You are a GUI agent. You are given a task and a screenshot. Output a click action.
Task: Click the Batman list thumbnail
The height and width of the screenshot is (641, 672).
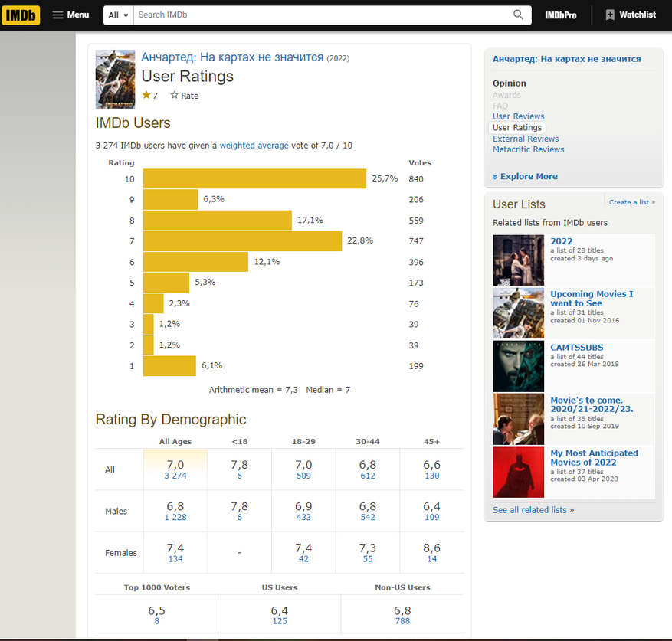(519, 473)
